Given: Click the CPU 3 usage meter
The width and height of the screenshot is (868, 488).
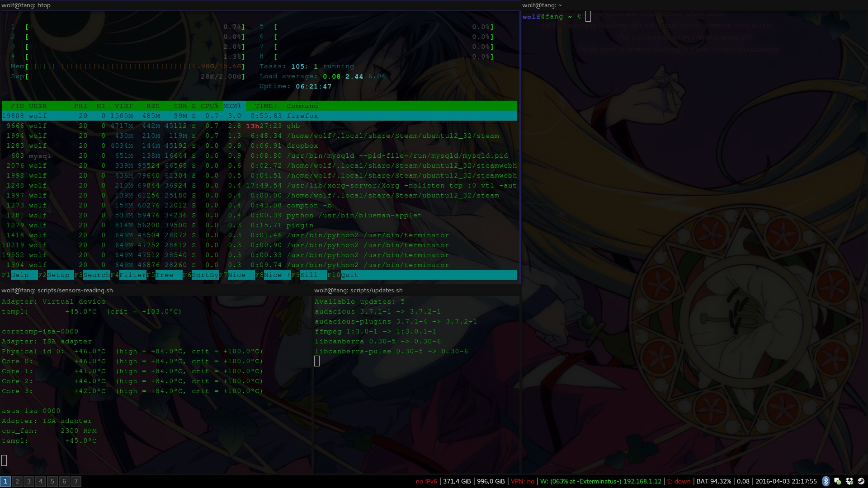Looking at the screenshot, I should tap(128, 47).
